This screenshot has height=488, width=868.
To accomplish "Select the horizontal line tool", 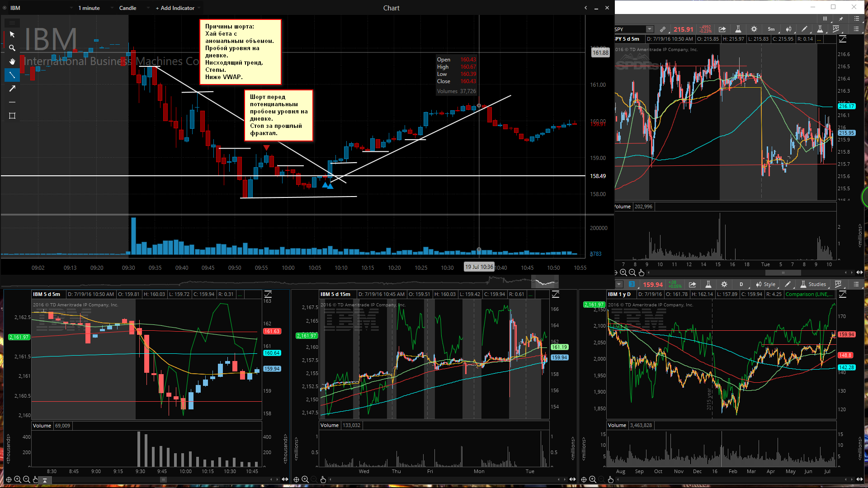I will click(12, 102).
